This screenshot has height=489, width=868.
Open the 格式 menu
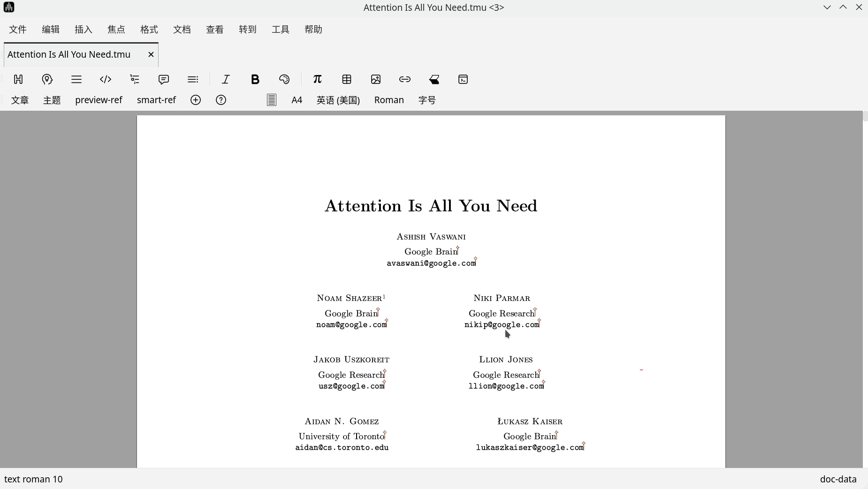149,30
